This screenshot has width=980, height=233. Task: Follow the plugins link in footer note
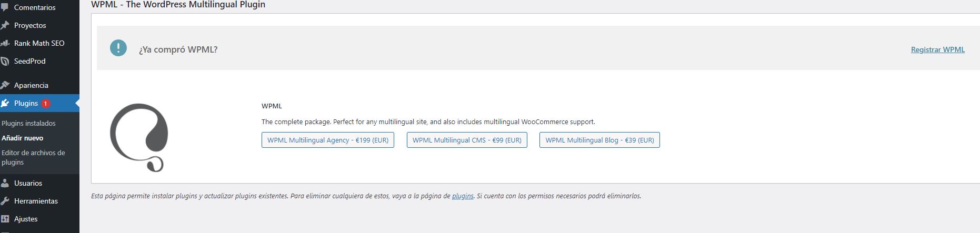[463, 196]
